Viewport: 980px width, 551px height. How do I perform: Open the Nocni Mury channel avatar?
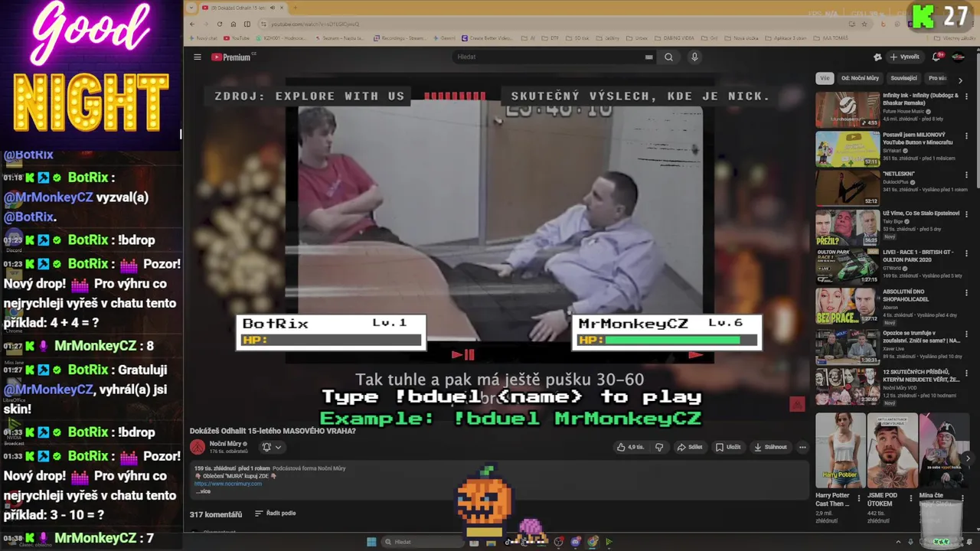tap(198, 447)
